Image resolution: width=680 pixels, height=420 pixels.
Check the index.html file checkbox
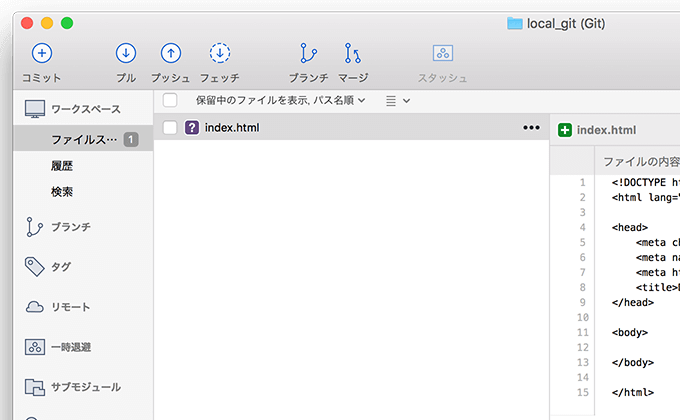click(170, 128)
